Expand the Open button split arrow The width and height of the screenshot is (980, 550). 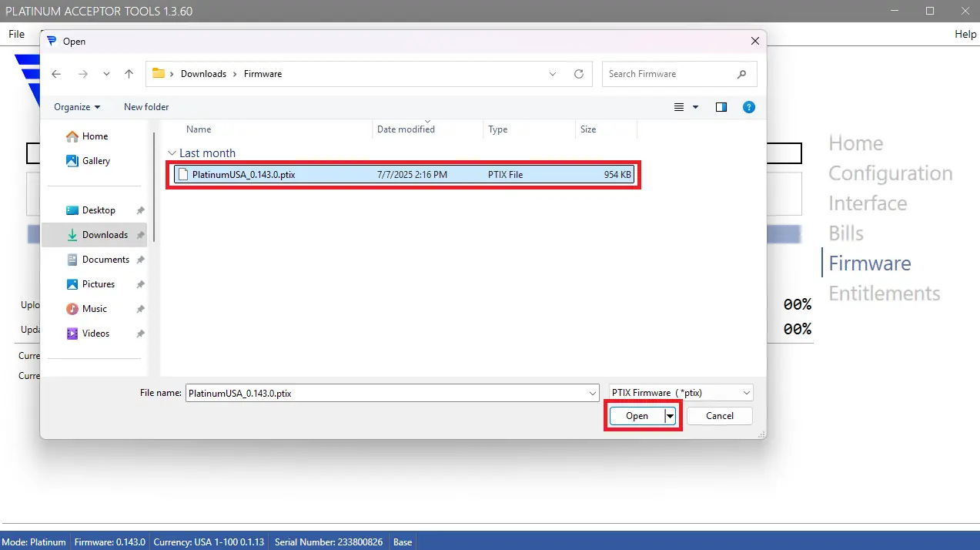tap(671, 416)
